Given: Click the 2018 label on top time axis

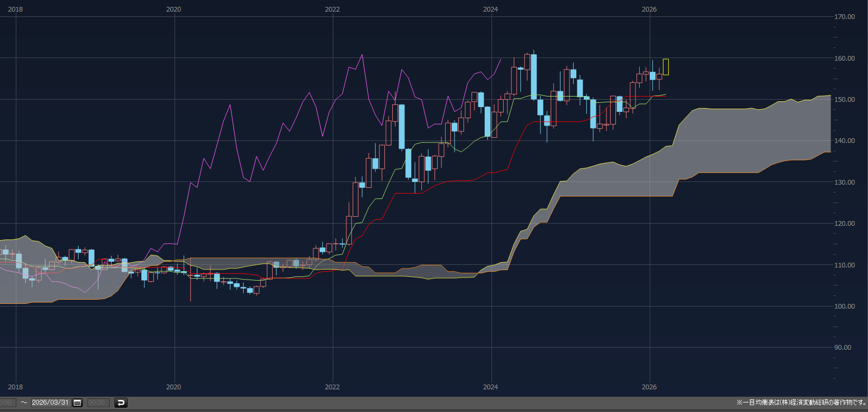Looking at the screenshot, I should 15,9.
